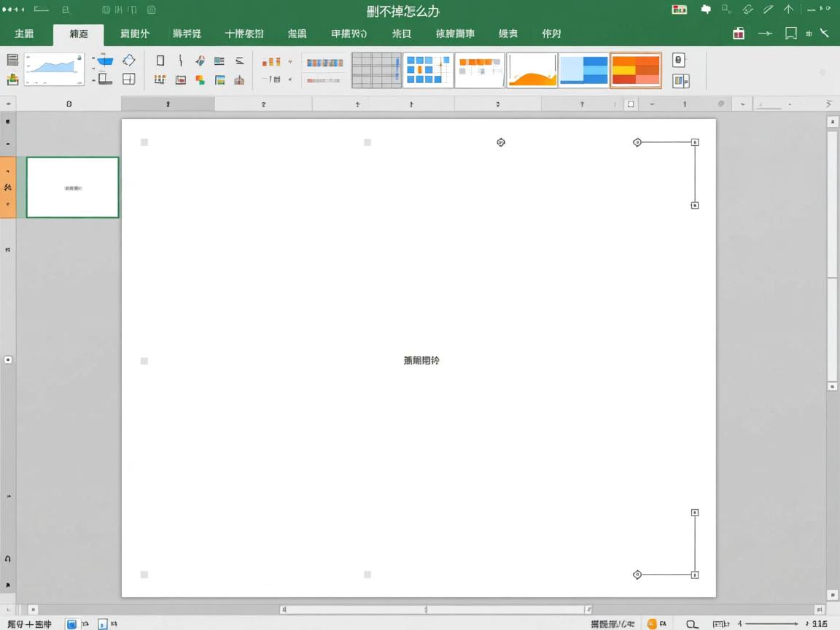The height and width of the screenshot is (630, 840).
Task: Click the centered placeholder text on the slide
Action: tap(421, 360)
